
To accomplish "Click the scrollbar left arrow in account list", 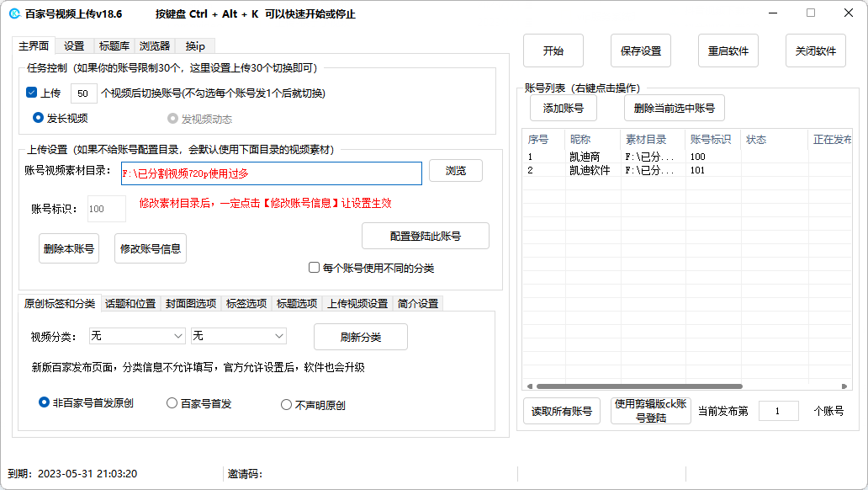I will 530,386.
